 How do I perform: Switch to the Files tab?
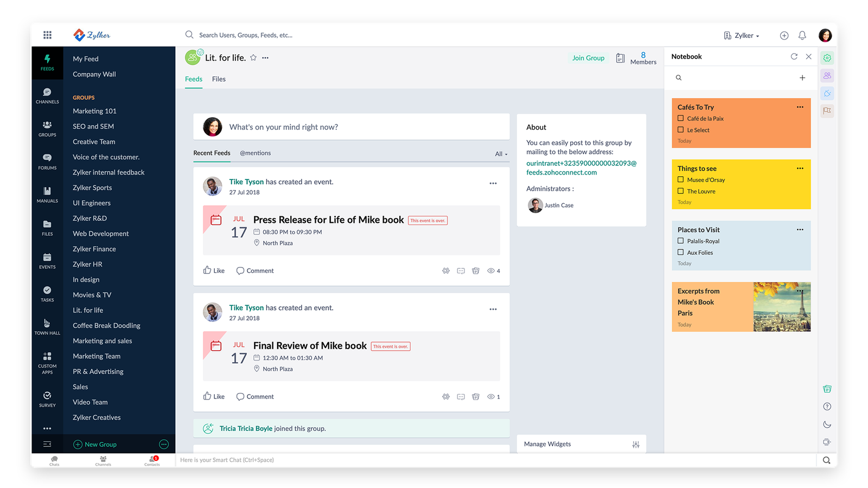point(219,79)
